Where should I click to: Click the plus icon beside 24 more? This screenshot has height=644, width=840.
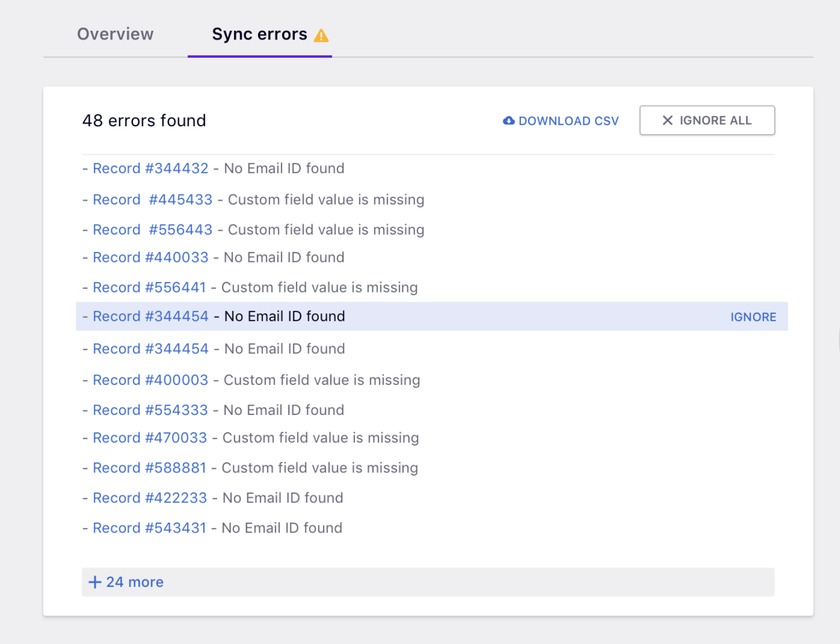(x=95, y=582)
